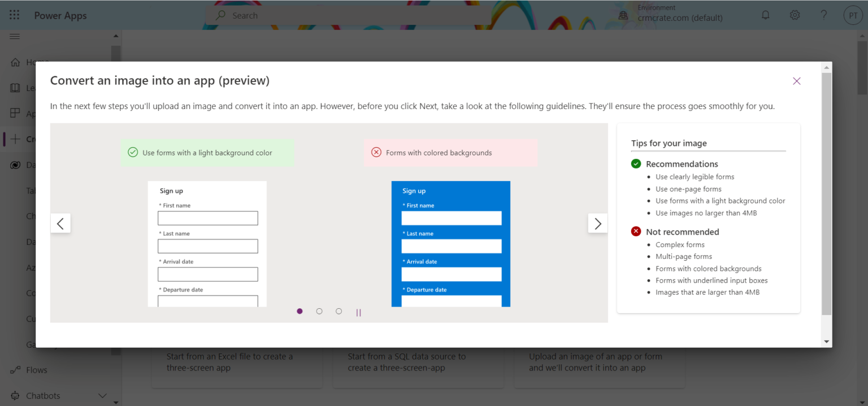Select the first carousel page dot

300,311
